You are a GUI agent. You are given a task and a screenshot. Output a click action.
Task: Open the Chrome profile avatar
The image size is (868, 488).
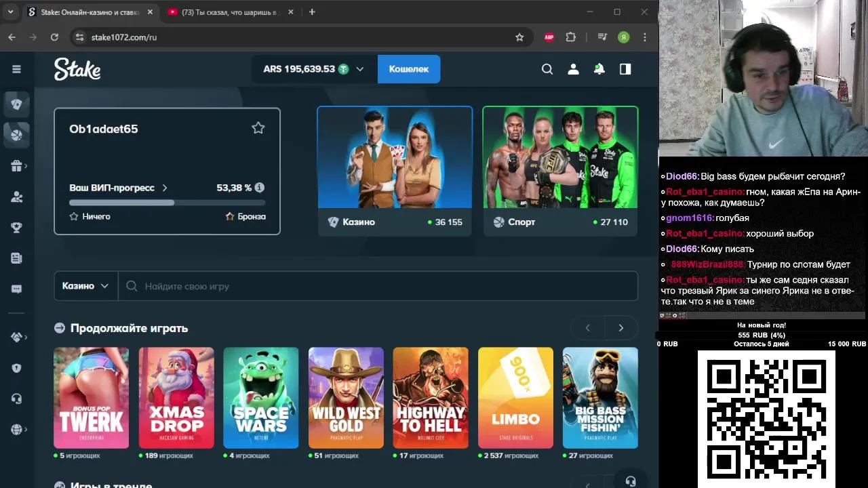pos(623,37)
